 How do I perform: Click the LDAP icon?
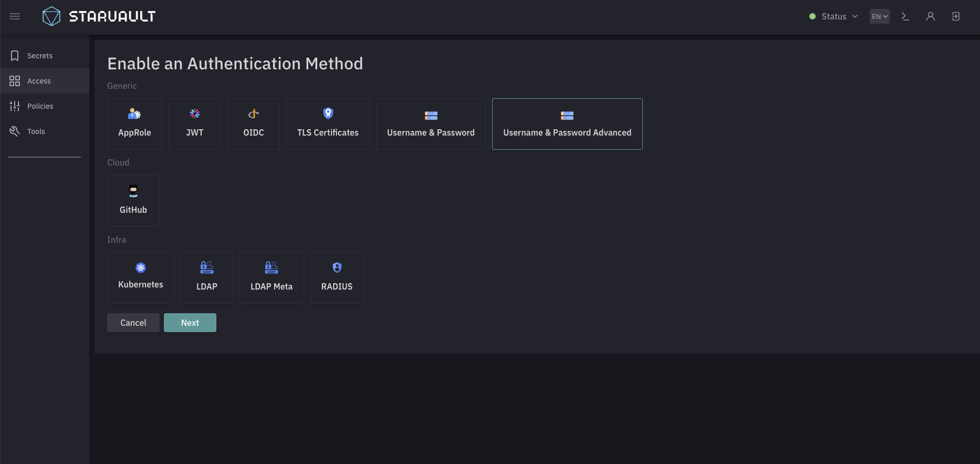207,267
